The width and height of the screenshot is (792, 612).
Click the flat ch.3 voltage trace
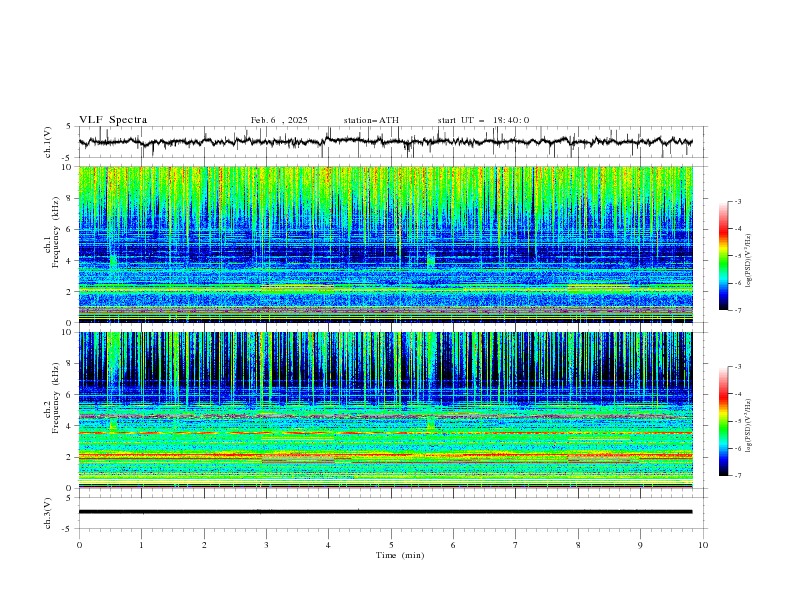click(385, 512)
